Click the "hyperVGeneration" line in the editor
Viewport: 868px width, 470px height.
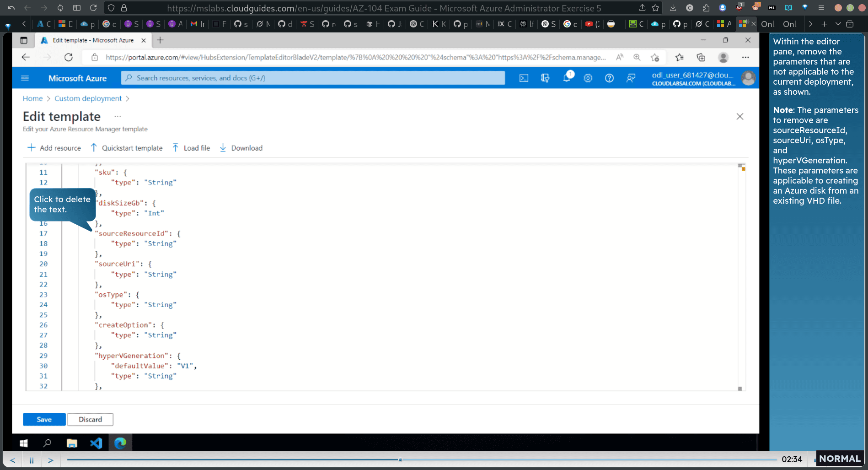point(138,356)
